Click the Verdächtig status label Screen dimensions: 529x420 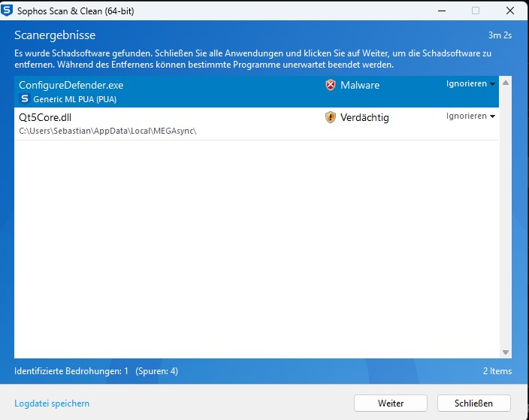tap(364, 117)
